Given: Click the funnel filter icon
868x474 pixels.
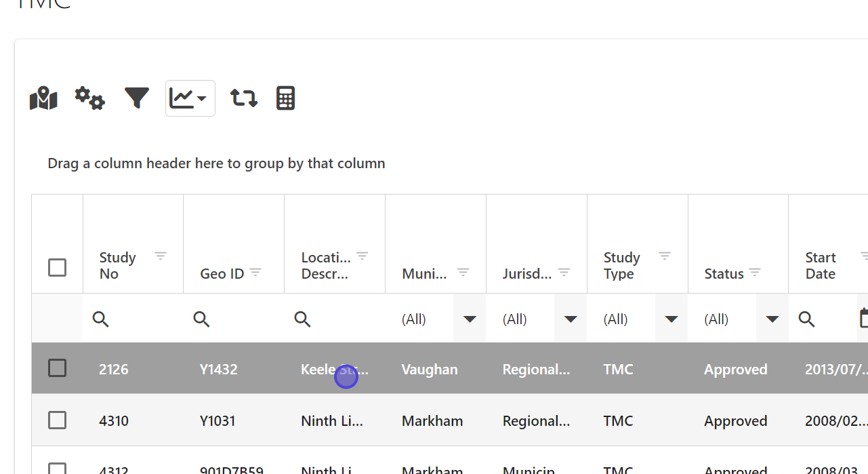Looking at the screenshot, I should (x=136, y=98).
